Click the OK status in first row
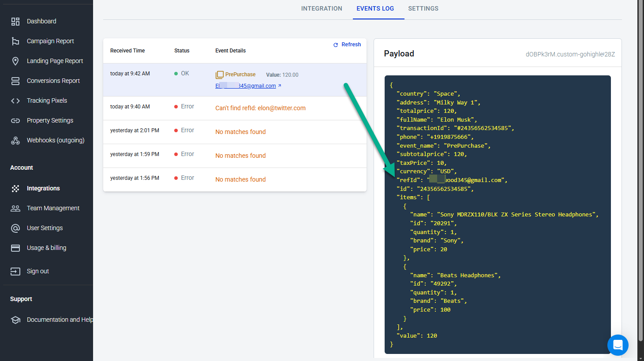The width and height of the screenshot is (644, 361). (182, 74)
